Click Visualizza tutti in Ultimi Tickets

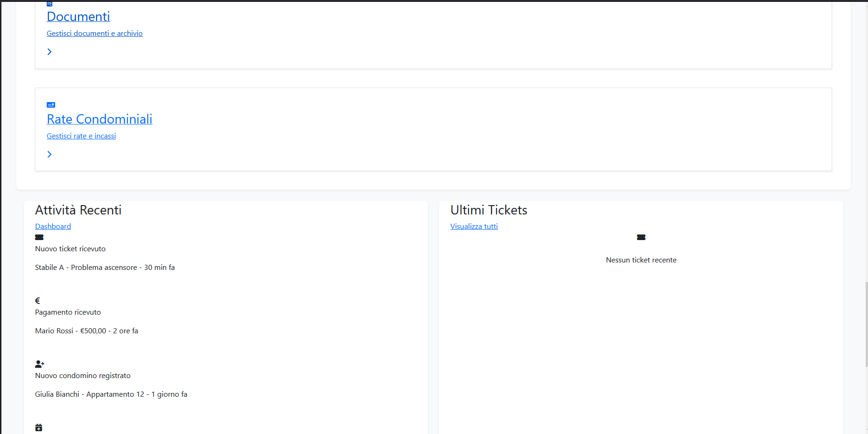(x=474, y=227)
